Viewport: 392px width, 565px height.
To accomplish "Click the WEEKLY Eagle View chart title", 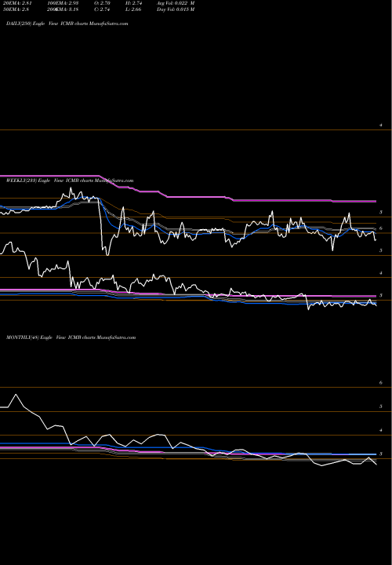I will point(70,180).
